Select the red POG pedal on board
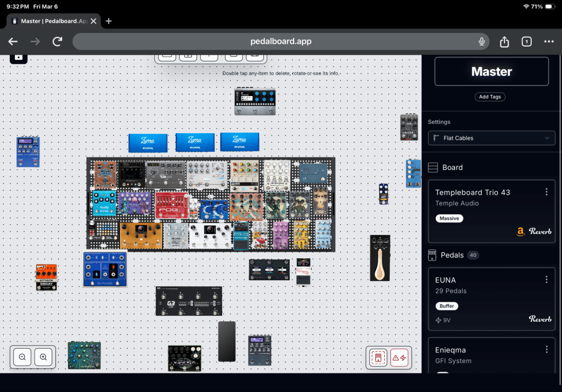This screenshot has height=392, width=562. [170, 206]
